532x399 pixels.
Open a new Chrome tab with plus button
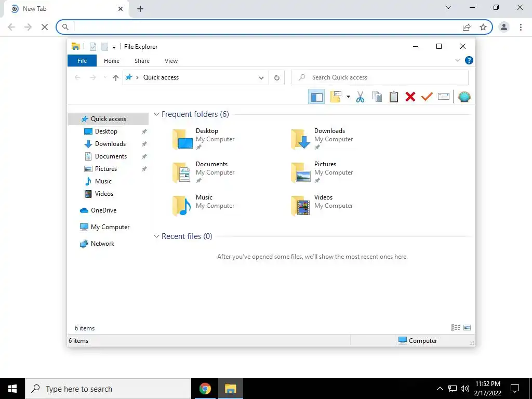(x=140, y=9)
